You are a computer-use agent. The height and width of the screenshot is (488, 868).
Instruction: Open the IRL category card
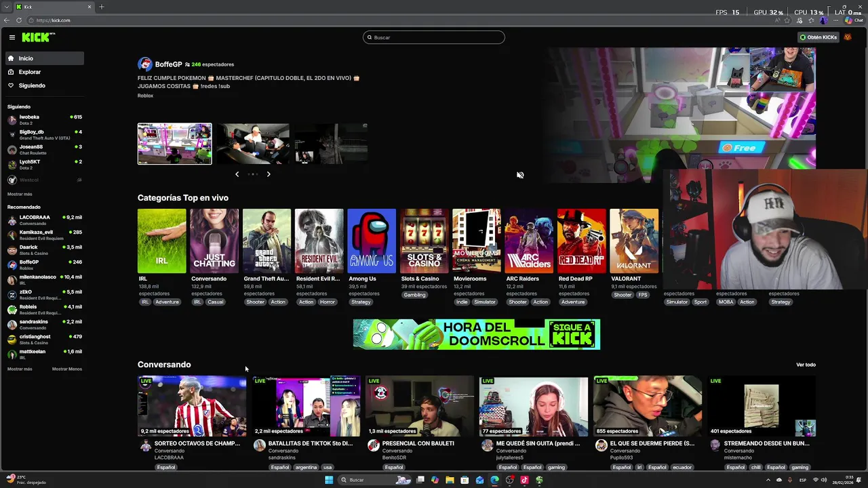click(161, 241)
